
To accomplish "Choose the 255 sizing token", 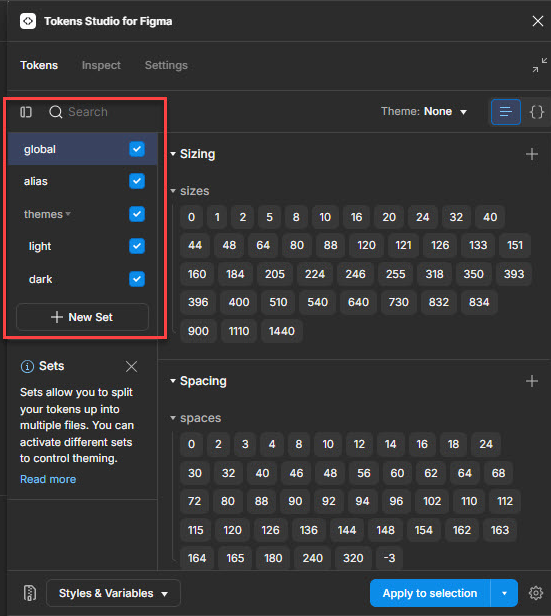I will pos(395,274).
